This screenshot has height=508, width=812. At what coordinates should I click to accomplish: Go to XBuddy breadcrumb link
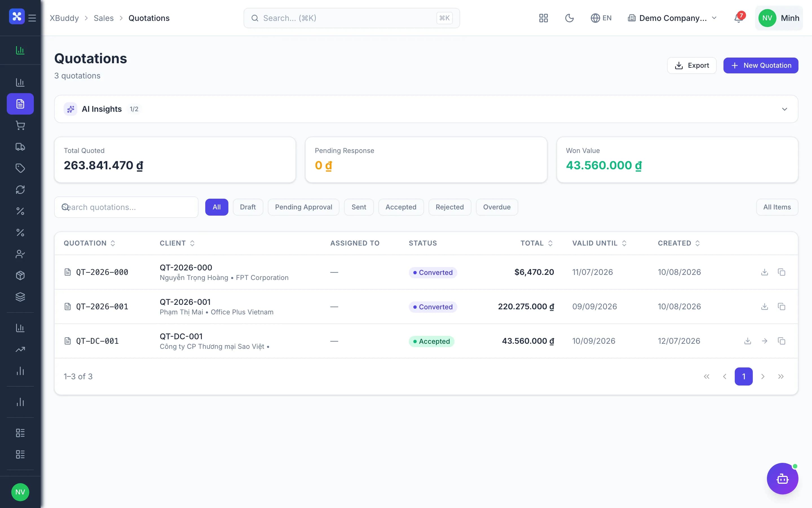click(64, 18)
